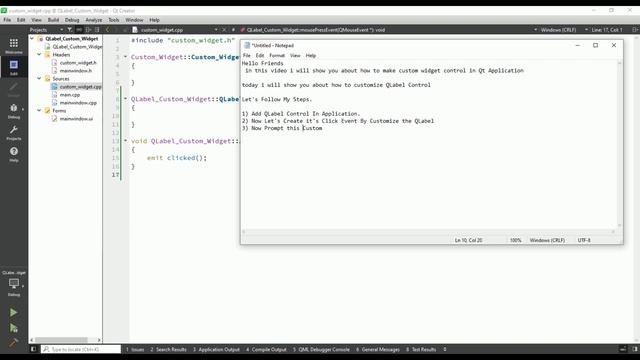
Task: Click the split editor icon at toolbar's right end
Action: coord(635,30)
